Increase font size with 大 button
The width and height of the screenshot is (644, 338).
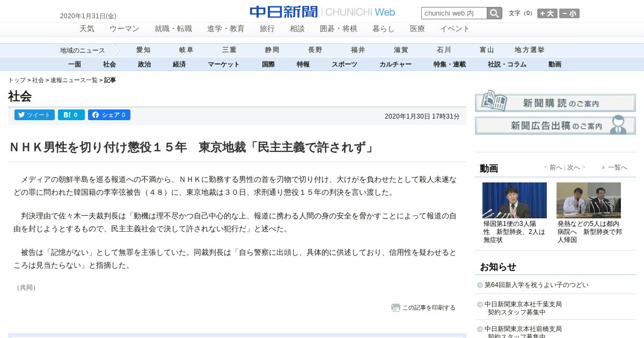547,13
